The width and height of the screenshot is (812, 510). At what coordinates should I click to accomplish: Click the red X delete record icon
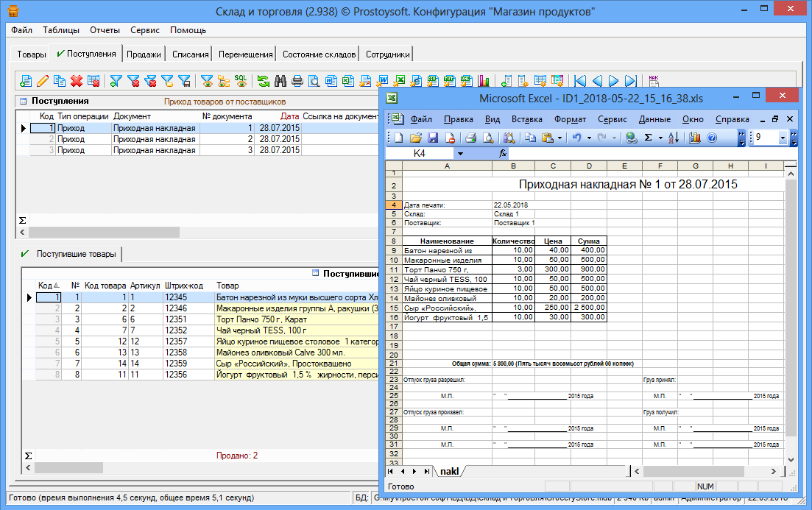pos(76,81)
